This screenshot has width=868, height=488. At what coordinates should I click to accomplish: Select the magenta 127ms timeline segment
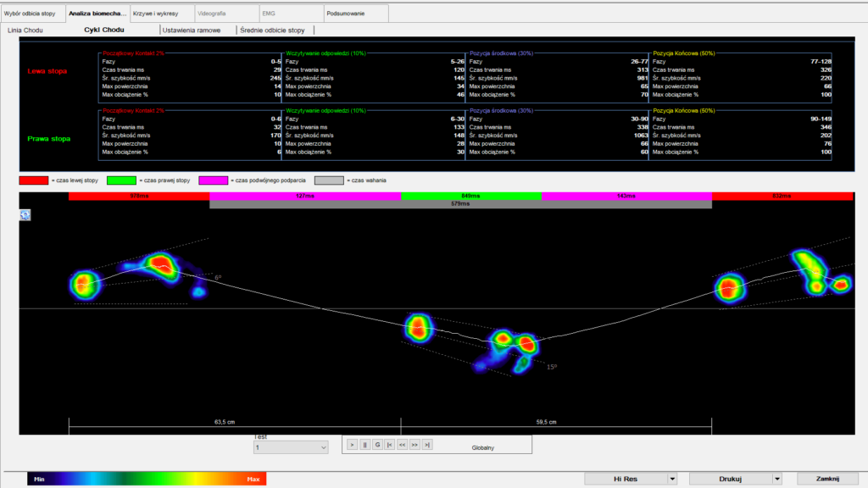tap(305, 196)
